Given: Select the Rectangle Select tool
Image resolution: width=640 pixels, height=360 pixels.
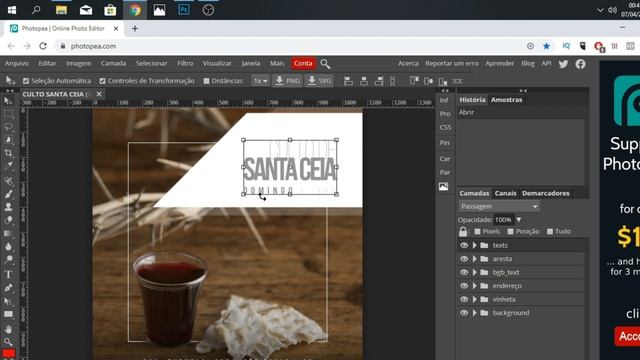Looking at the screenshot, I should [8, 114].
